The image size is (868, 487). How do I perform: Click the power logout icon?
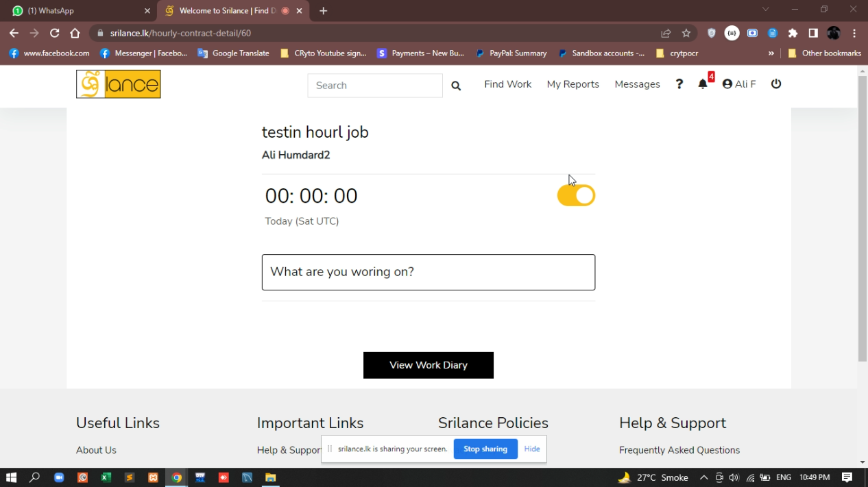click(x=776, y=84)
